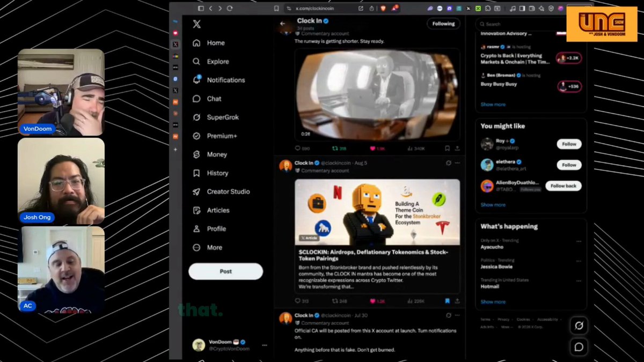
Task: Expand the More menu in sidebar
Action: click(208, 247)
